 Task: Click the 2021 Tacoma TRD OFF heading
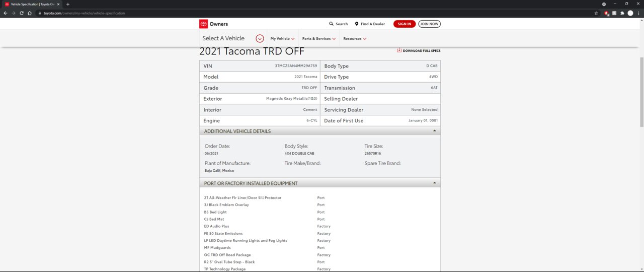[x=252, y=51]
